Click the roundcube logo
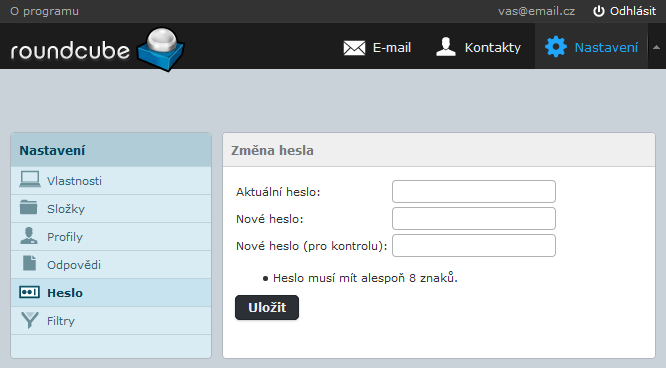 tap(97, 49)
